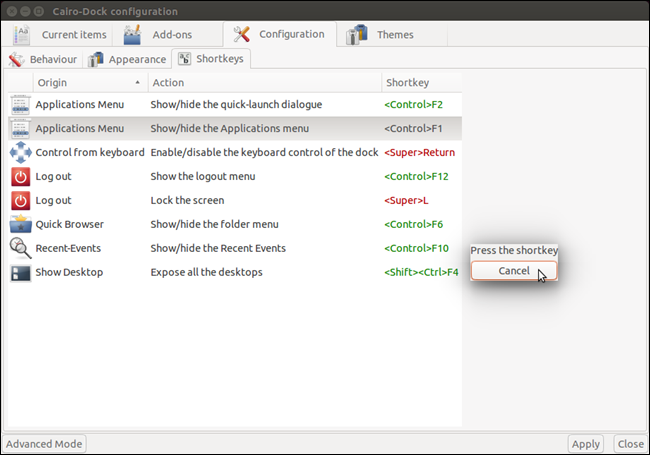
Task: Cancel the Press the shortkey dialog
Action: point(514,271)
